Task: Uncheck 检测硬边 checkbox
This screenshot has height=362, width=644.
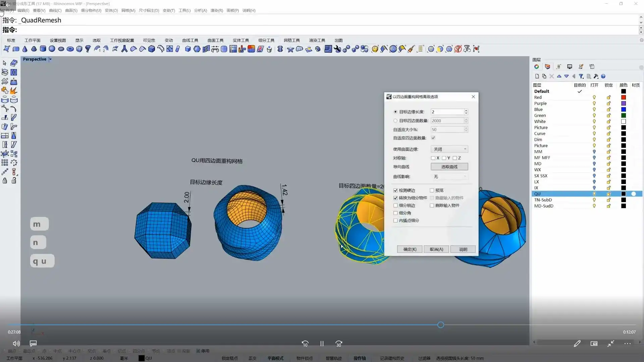Action: tap(395, 190)
